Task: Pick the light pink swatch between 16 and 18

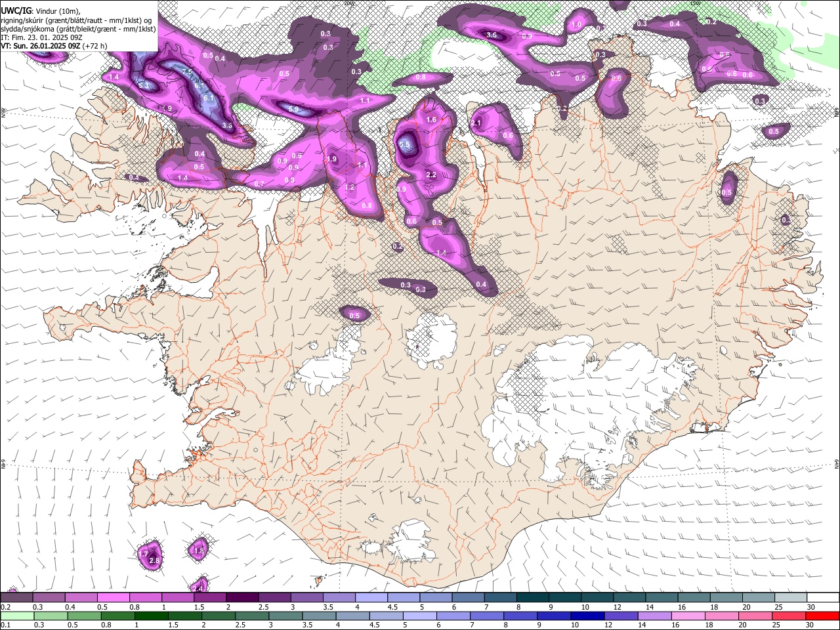Action: [687, 616]
